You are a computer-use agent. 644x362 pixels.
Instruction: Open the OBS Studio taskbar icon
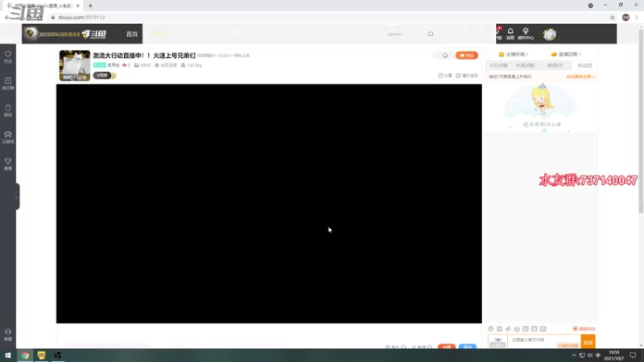[x=58, y=356]
